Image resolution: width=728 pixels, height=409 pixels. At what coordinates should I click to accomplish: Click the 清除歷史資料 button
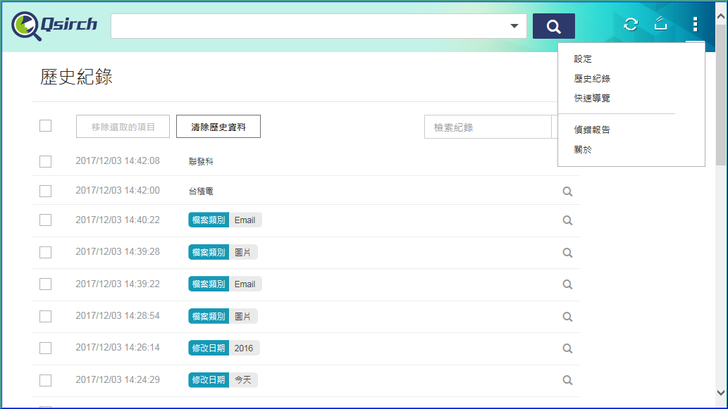218,127
